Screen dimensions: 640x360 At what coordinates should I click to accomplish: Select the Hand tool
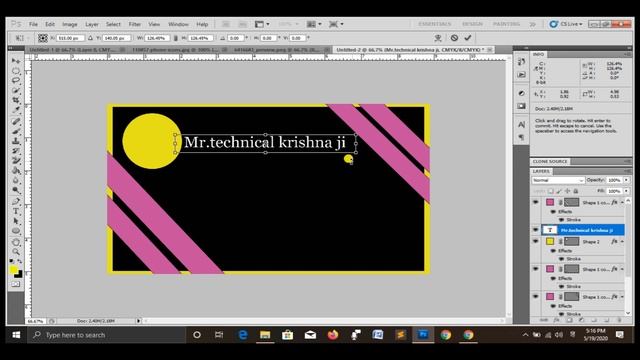pyautogui.click(x=16, y=242)
